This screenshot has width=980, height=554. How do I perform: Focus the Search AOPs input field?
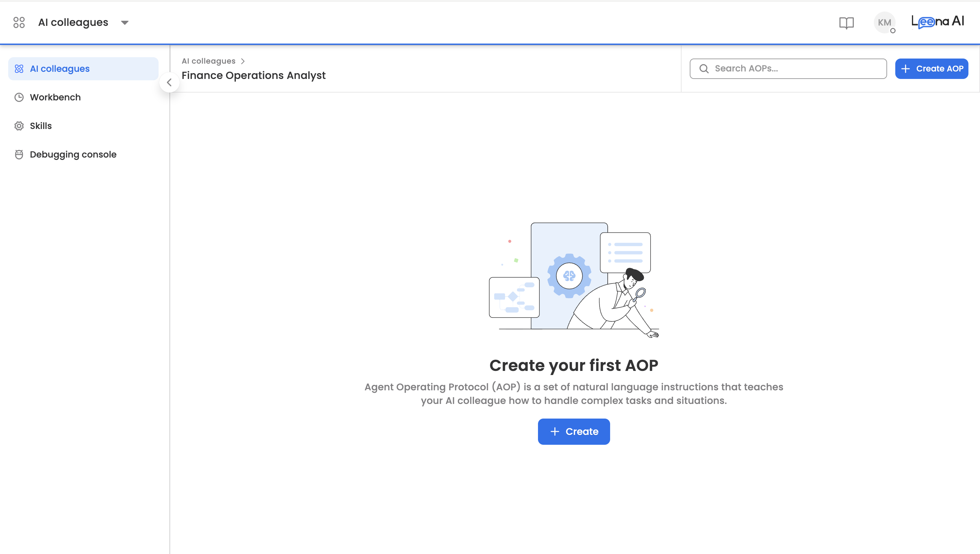click(x=795, y=68)
